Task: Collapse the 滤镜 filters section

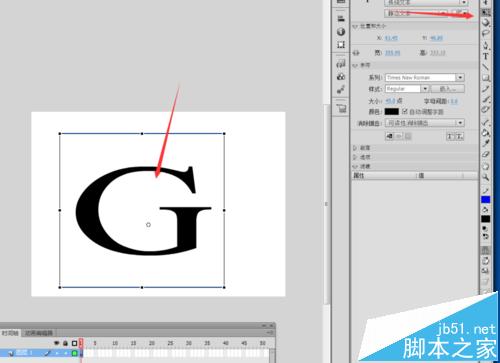Action: pos(355,166)
